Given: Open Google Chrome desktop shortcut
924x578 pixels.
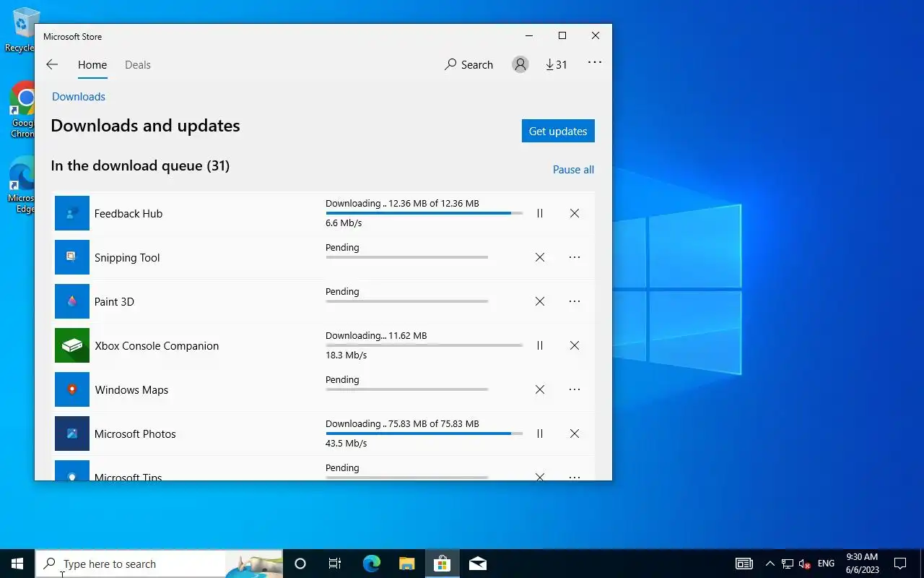Looking at the screenshot, I should 22,109.
